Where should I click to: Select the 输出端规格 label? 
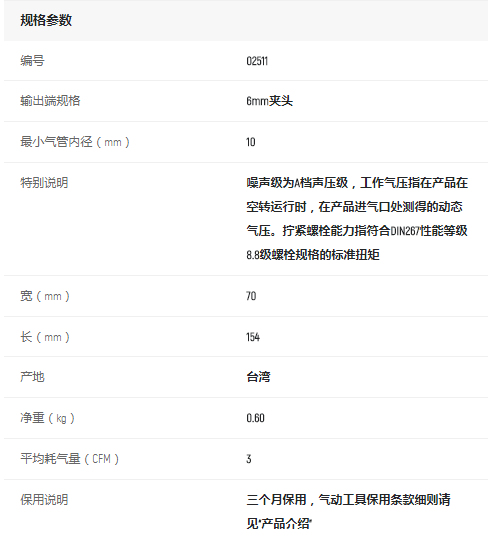click(50, 101)
